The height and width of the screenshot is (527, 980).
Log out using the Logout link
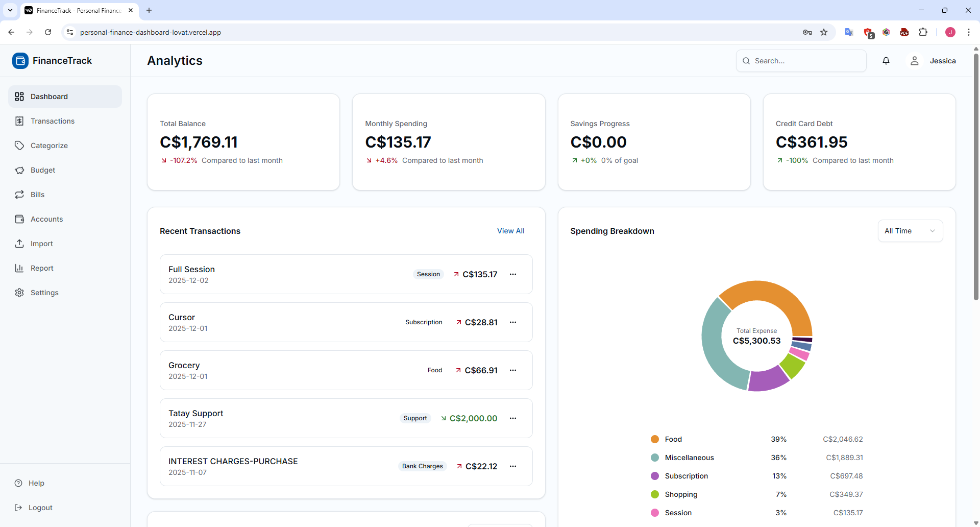coord(40,508)
